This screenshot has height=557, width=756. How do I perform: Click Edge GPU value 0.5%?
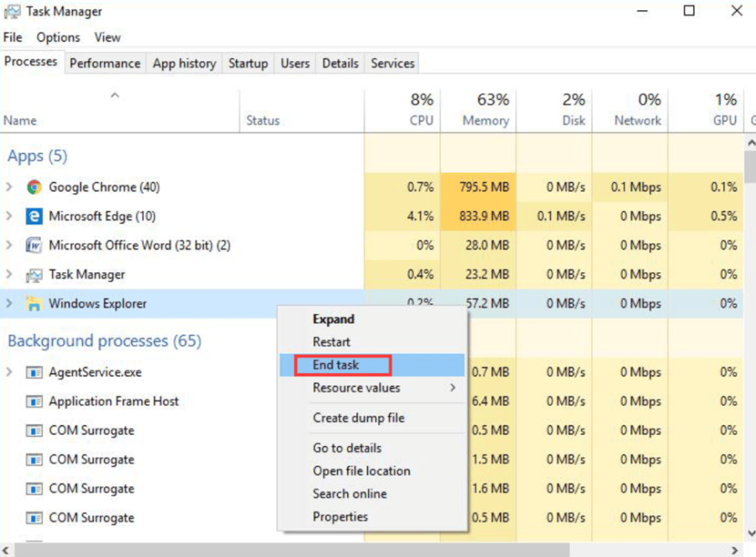(x=724, y=216)
